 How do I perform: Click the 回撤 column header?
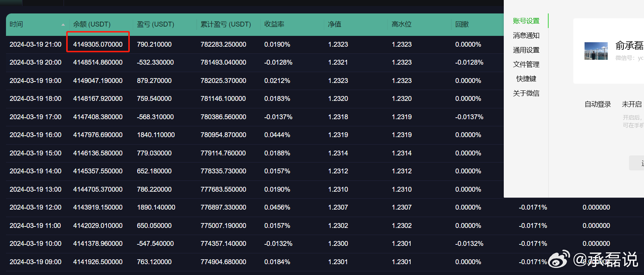462,24
